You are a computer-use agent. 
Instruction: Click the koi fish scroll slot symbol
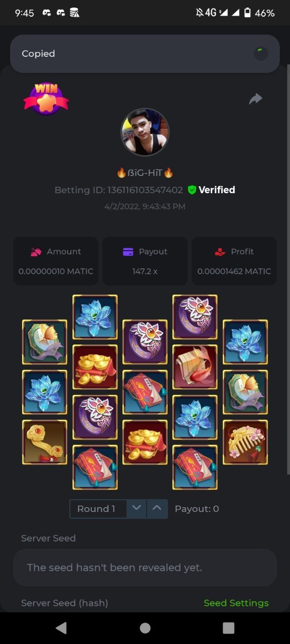tap(195, 367)
